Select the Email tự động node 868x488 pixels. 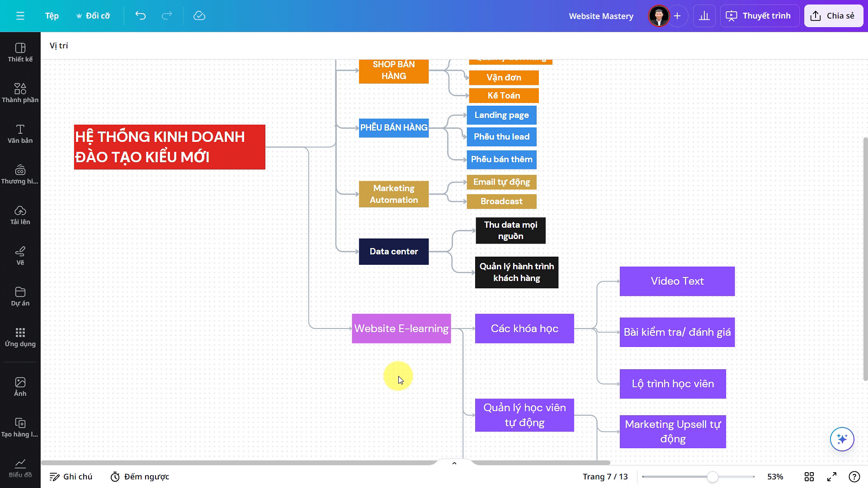click(501, 182)
